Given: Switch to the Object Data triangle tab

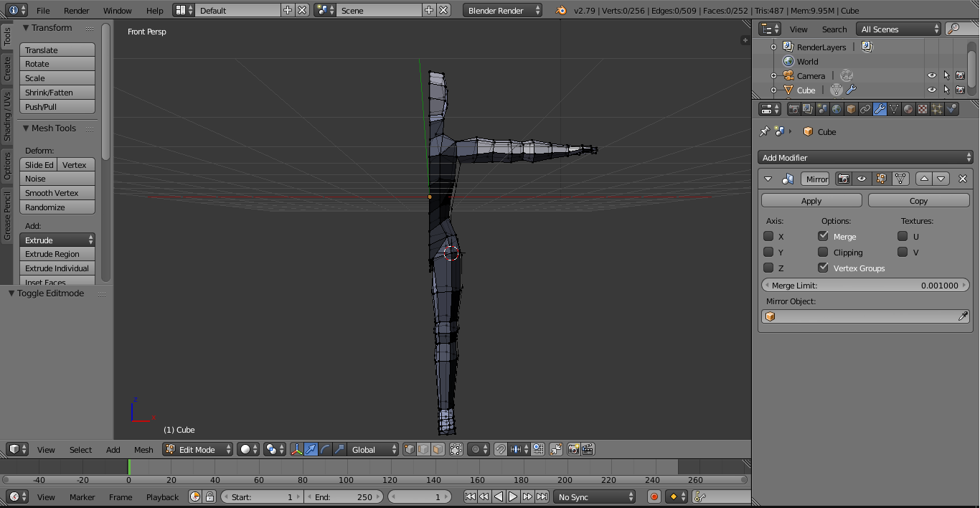Looking at the screenshot, I should point(894,110).
